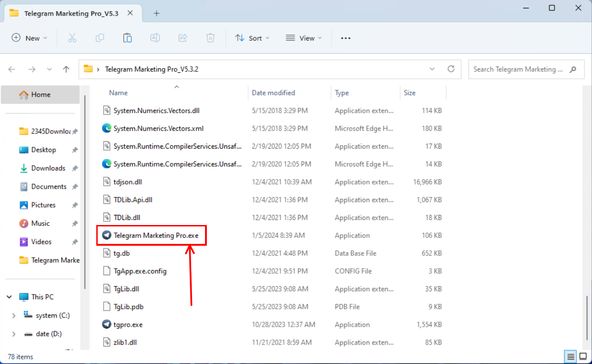
Task: Click the Rename icon in toolbar
Action: pos(155,38)
